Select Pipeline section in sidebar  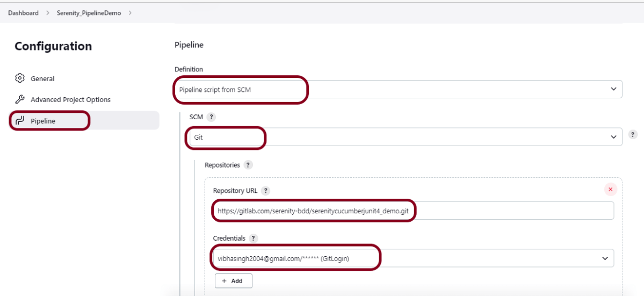point(43,121)
